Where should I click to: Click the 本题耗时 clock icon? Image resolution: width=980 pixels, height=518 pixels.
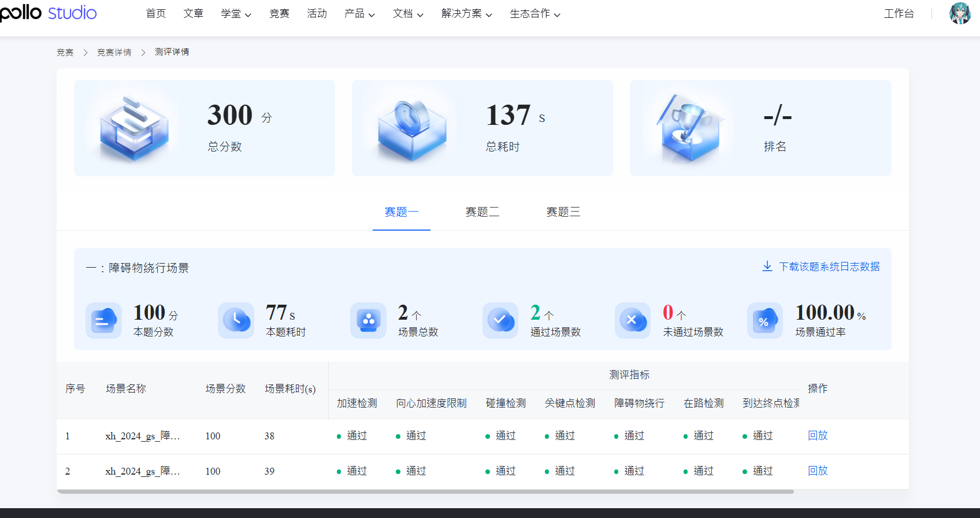coord(236,320)
